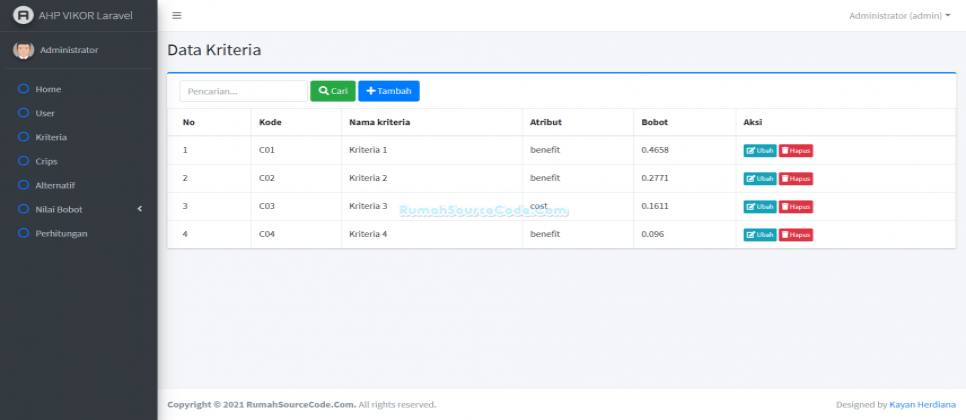The image size is (966, 420).
Task: Click the 0.2771 weight value
Action: click(x=655, y=178)
